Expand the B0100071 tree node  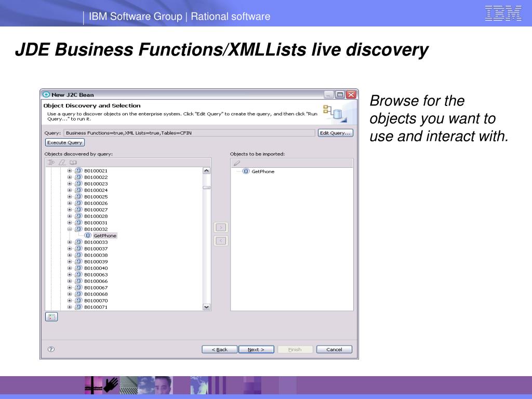tap(70, 307)
